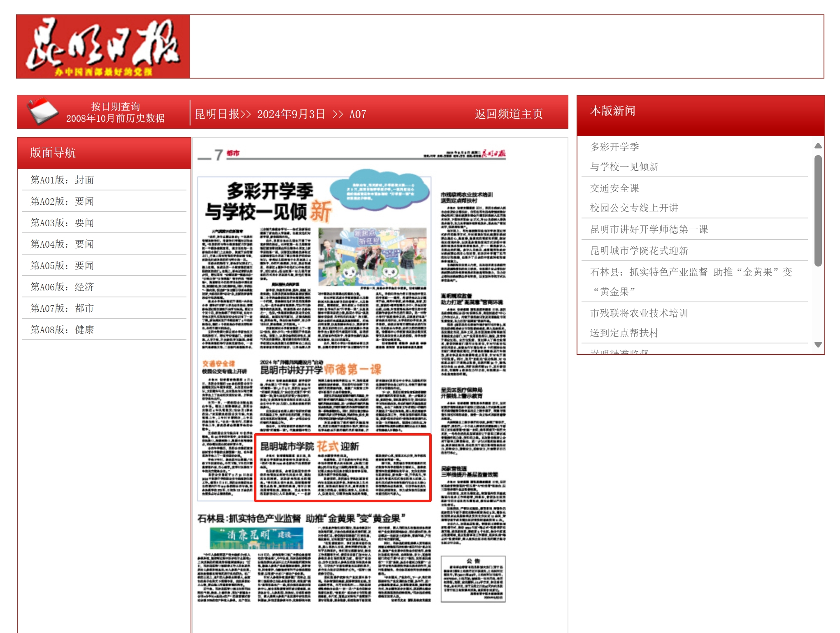Read article 多彩开学季 与学校一见倾新
The height and width of the screenshot is (633, 840).
pos(624,157)
